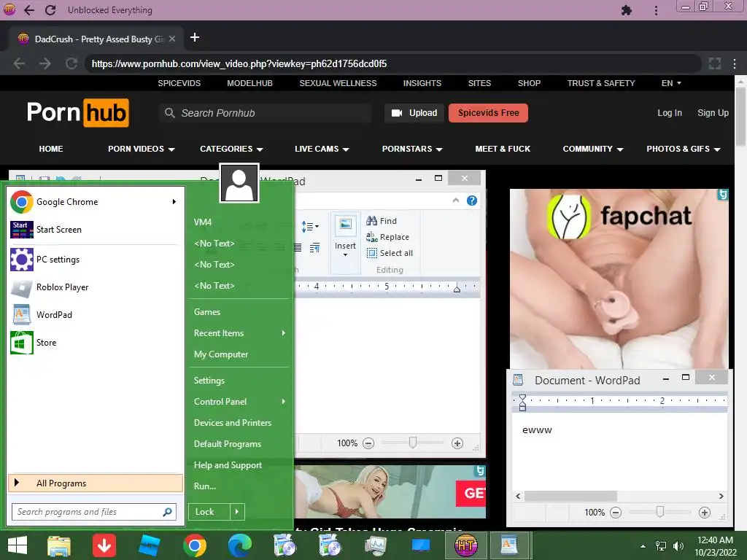The image size is (747, 560).
Task: Click the HOME navigation link
Action: click(x=51, y=149)
